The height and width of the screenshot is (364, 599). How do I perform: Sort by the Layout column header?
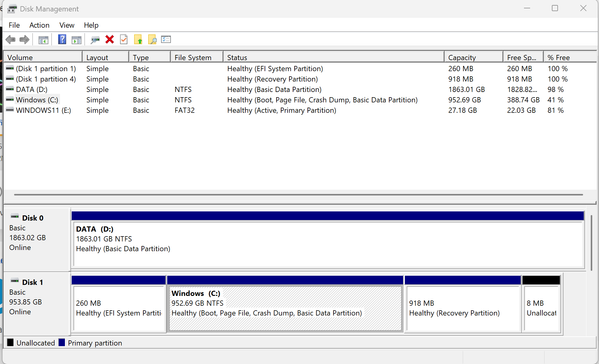tap(105, 57)
